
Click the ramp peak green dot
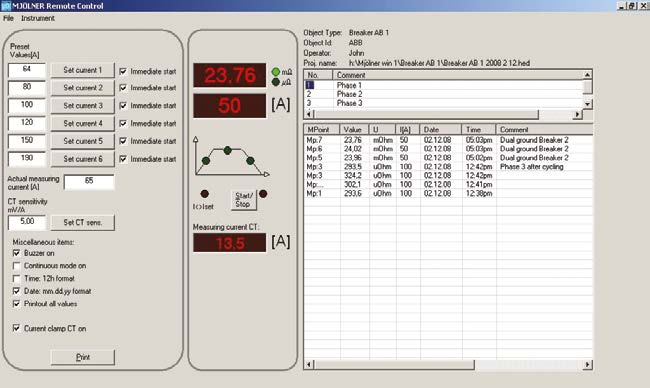point(228,150)
